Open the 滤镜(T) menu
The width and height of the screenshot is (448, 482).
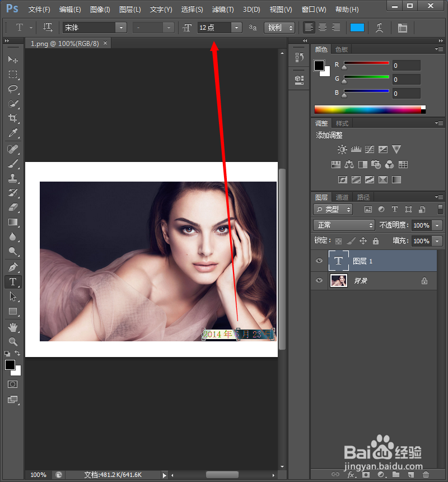click(223, 10)
